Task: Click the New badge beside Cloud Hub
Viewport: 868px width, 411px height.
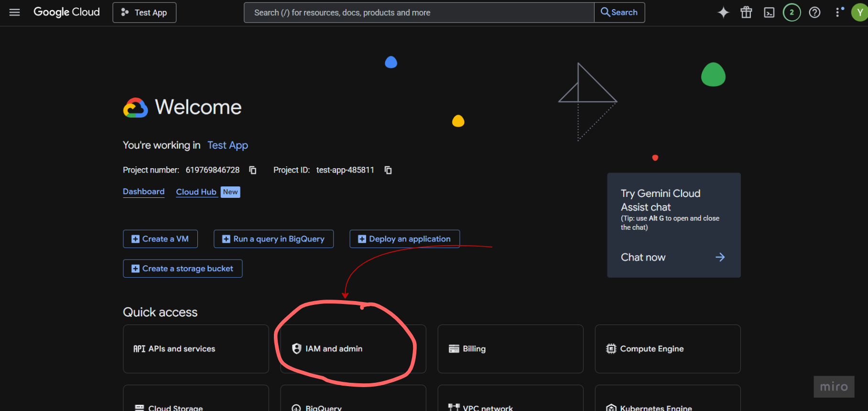Action: [230, 192]
